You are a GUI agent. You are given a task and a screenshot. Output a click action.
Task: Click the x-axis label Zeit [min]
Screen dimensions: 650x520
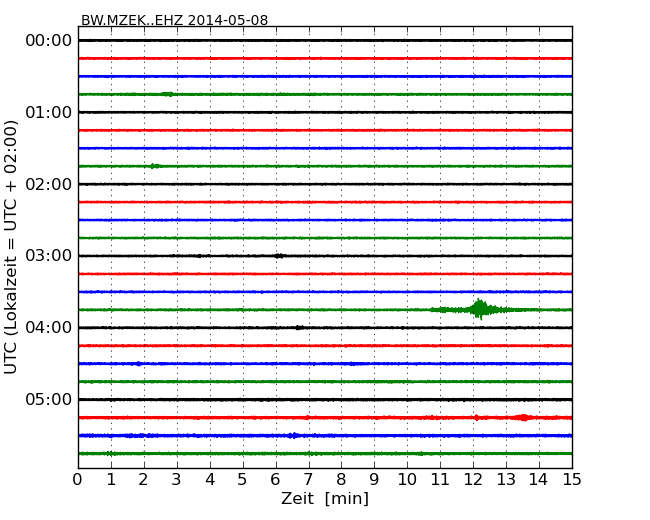click(x=324, y=499)
